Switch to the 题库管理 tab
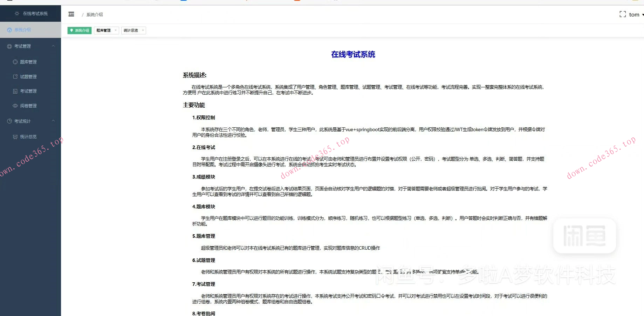 pos(103,31)
